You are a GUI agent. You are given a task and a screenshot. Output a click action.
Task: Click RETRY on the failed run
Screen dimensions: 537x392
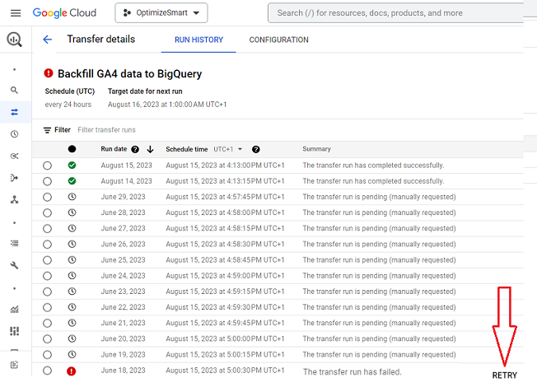click(x=504, y=376)
